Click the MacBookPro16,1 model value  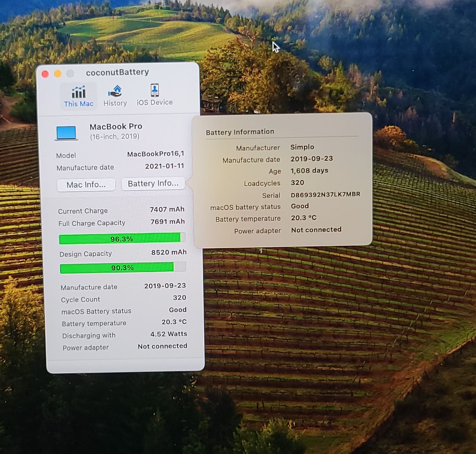(x=156, y=154)
